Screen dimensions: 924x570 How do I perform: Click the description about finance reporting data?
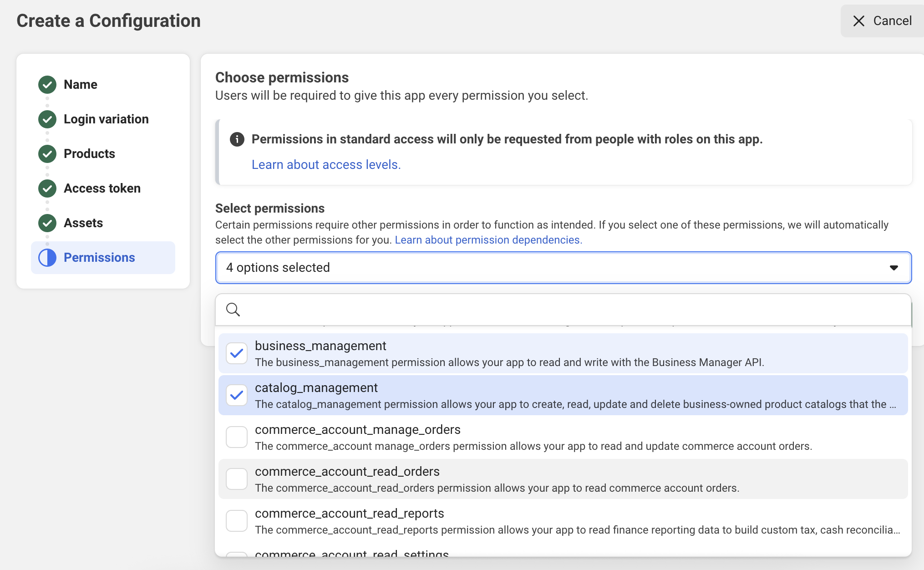point(578,530)
